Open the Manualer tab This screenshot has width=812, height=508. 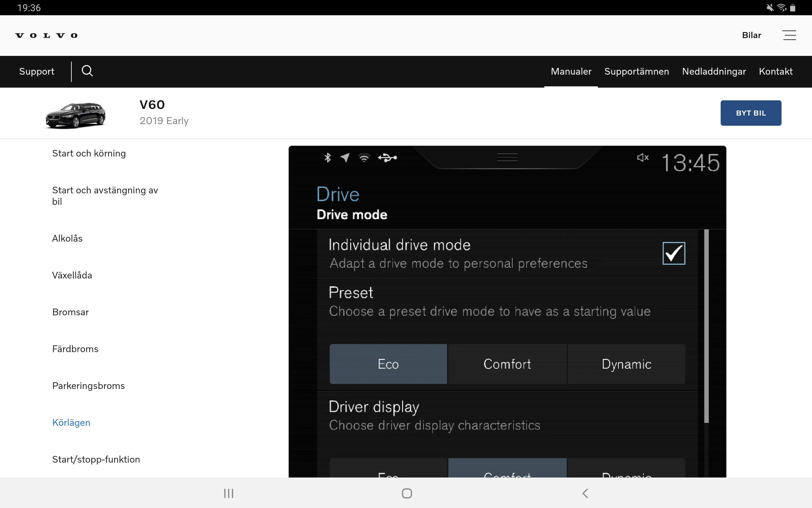(x=571, y=71)
